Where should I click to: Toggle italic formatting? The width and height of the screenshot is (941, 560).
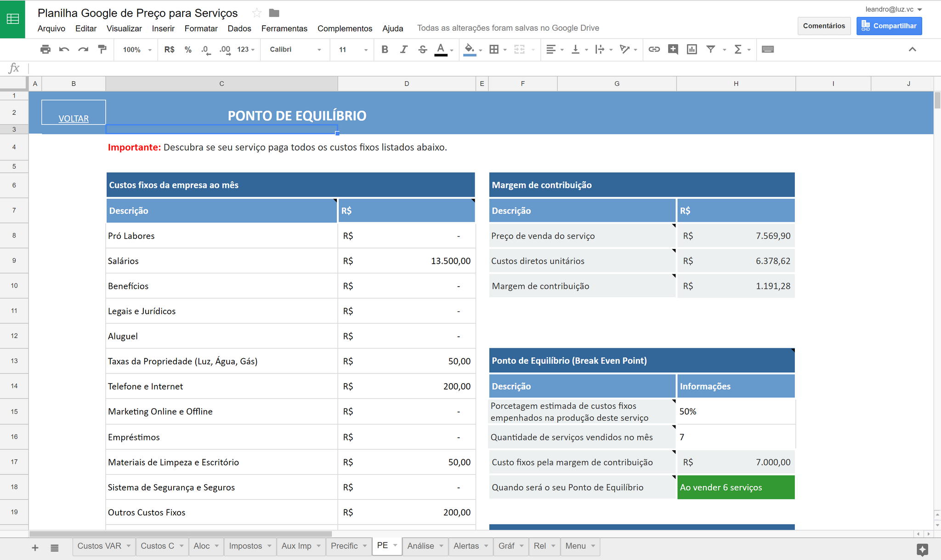point(403,49)
